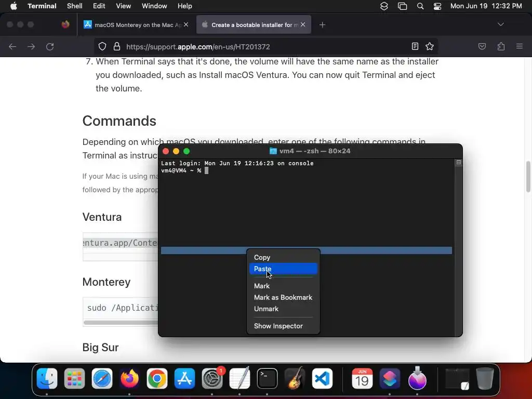Click the Firefox pinned icon in tab bar

tap(65, 24)
